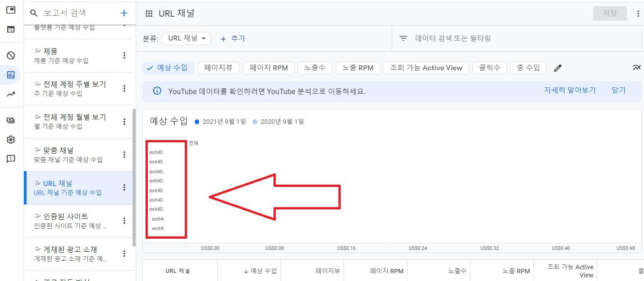Click the 저장 save button
This screenshot has width=644, height=281.
click(610, 13)
